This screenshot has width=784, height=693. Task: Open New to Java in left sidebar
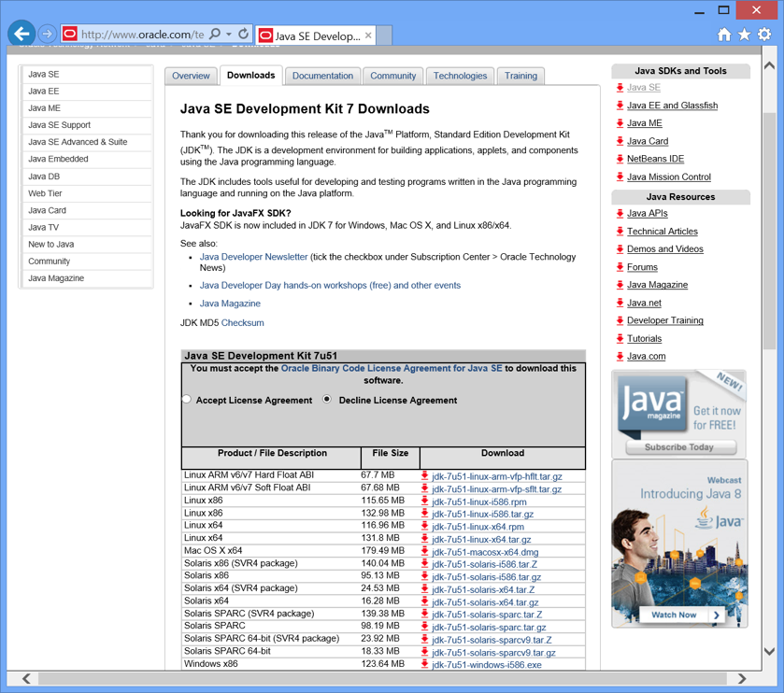[x=87, y=245]
